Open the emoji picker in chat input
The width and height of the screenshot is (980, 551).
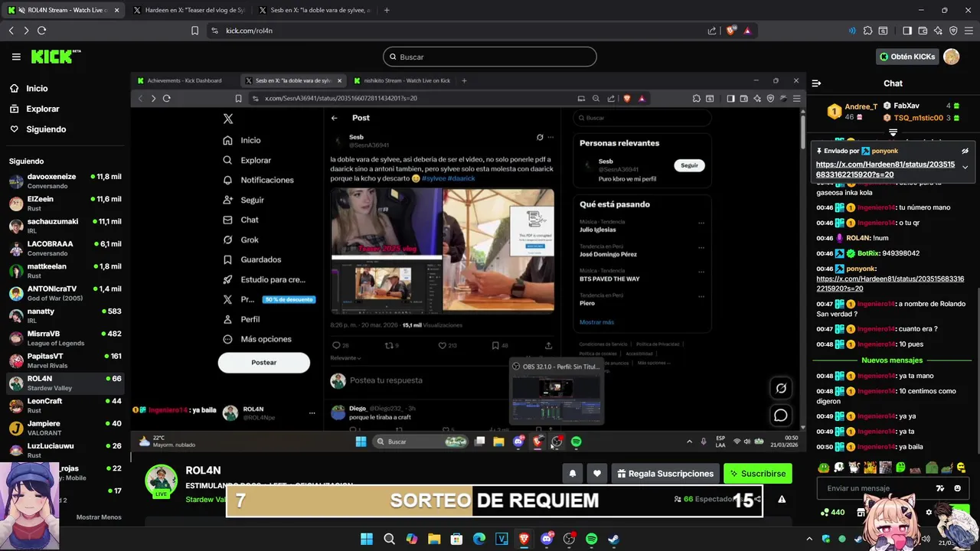[x=958, y=488]
